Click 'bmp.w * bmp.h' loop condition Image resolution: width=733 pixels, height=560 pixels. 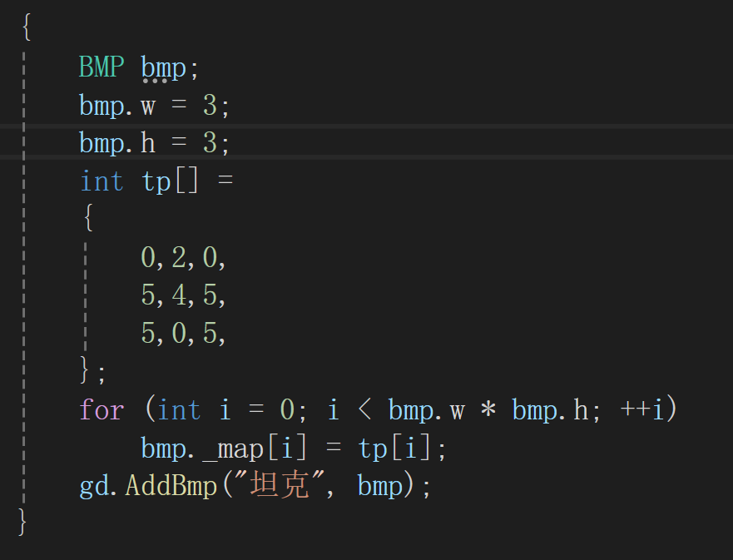488,410
